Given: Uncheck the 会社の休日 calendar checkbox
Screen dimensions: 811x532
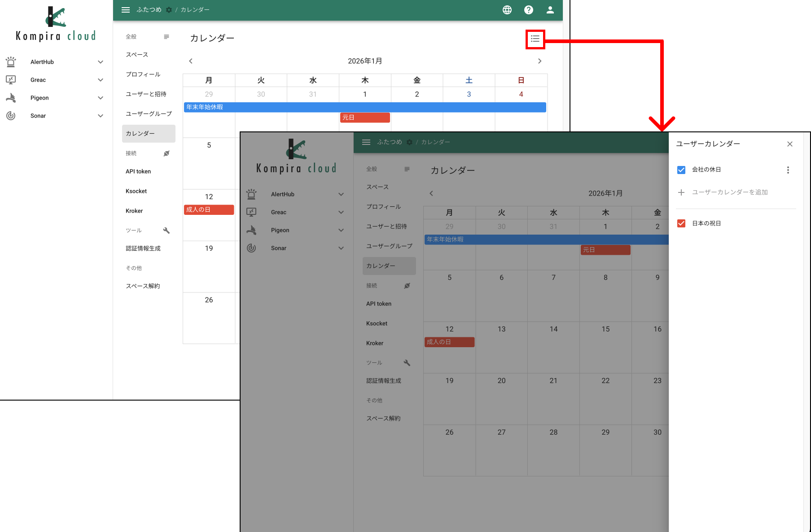Looking at the screenshot, I should (681, 170).
